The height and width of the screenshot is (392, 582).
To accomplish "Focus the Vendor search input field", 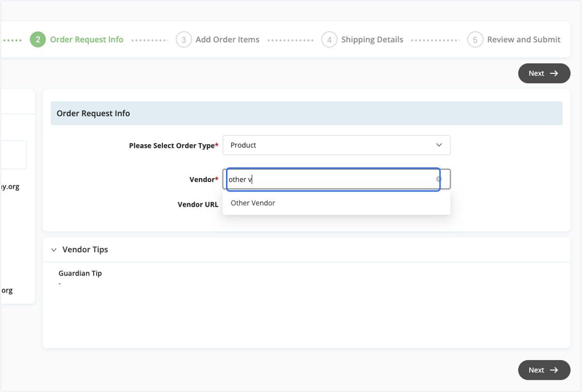I will [x=331, y=180].
